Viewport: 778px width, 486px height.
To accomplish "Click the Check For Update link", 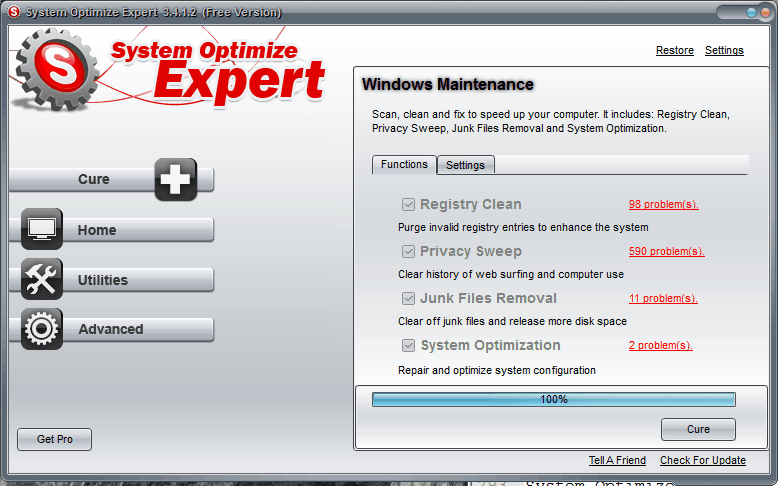I will (703, 460).
